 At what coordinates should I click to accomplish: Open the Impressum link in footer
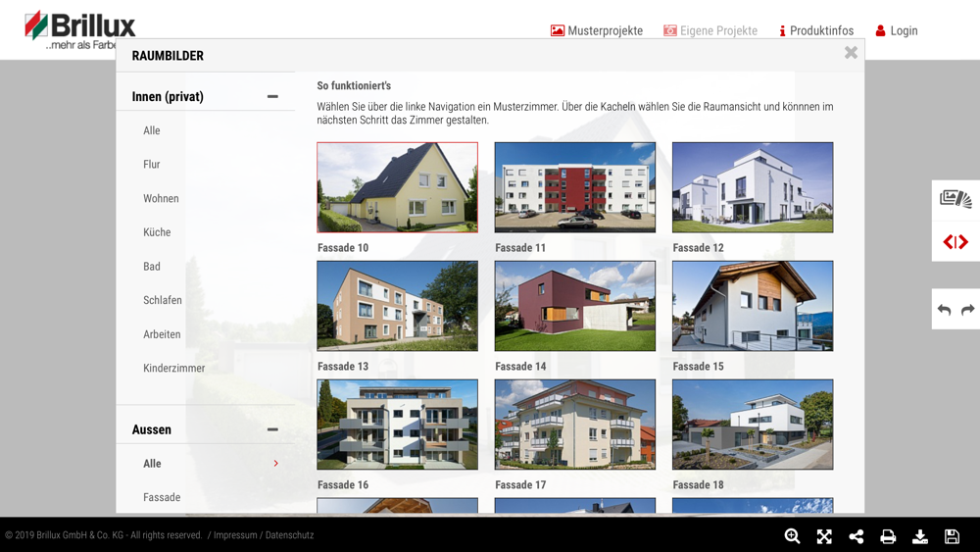coord(235,535)
